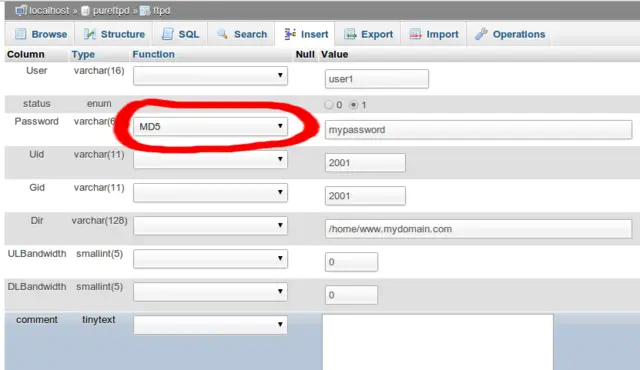Open the Function dropdown for Gid
This screenshot has height=370, width=640.
point(210,192)
